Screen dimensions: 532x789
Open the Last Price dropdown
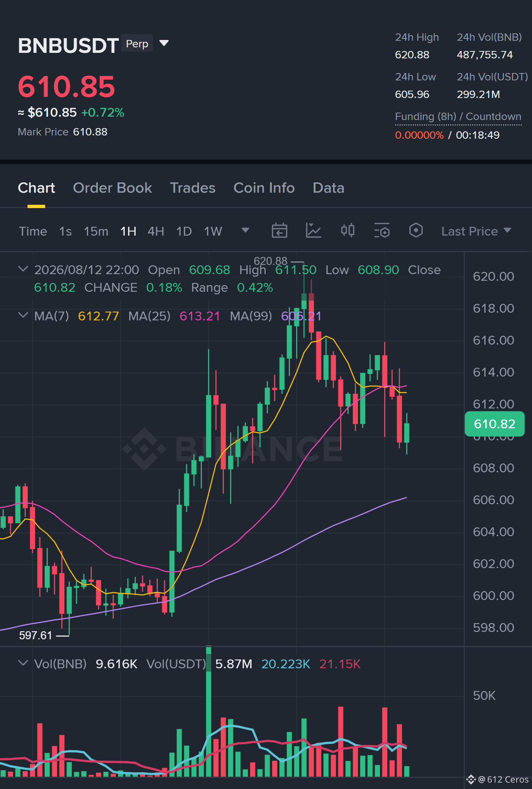[476, 231]
